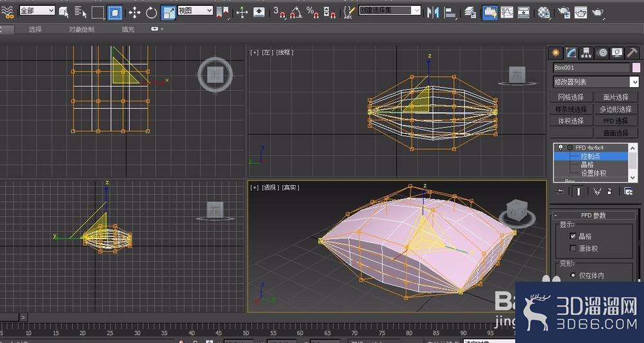
Task: Choose the rectangular selection region icon
Action: click(97, 12)
